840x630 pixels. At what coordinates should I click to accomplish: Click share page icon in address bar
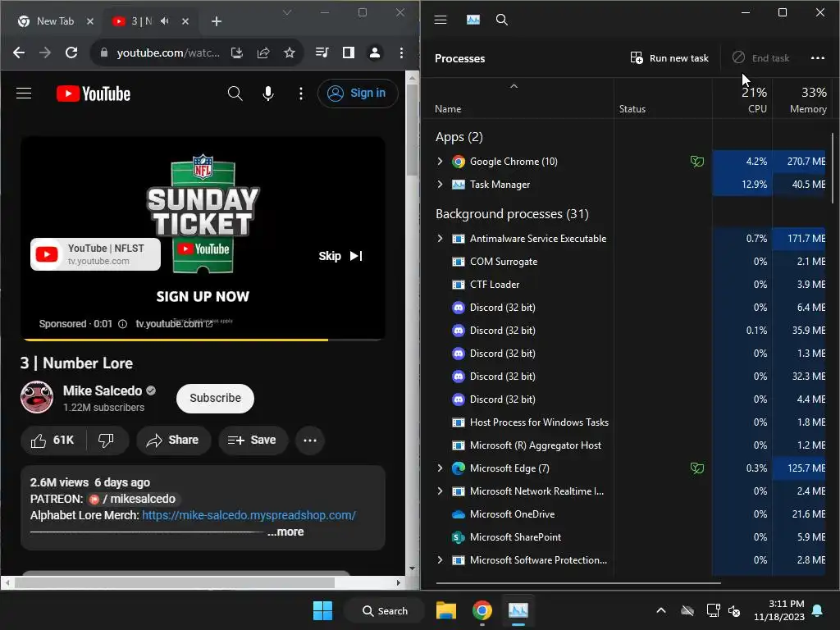pos(263,52)
